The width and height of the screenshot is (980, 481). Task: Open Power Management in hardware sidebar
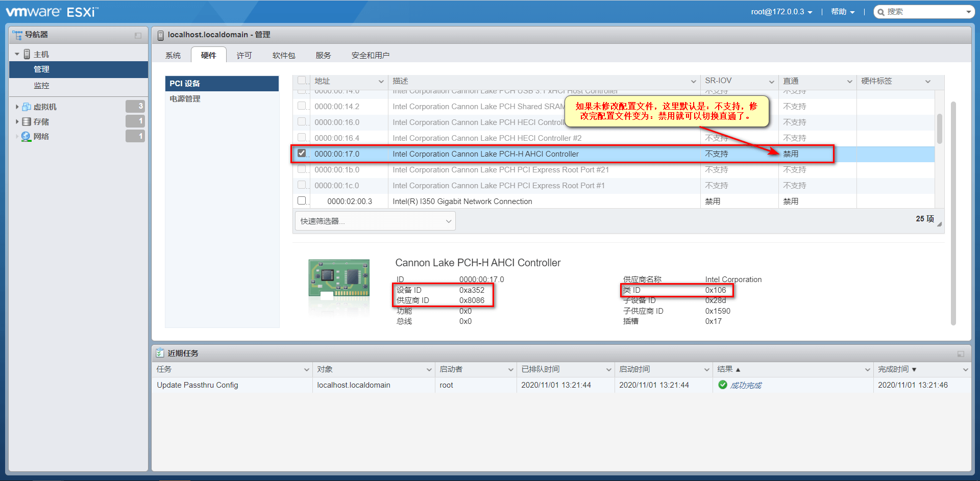pyautogui.click(x=222, y=99)
